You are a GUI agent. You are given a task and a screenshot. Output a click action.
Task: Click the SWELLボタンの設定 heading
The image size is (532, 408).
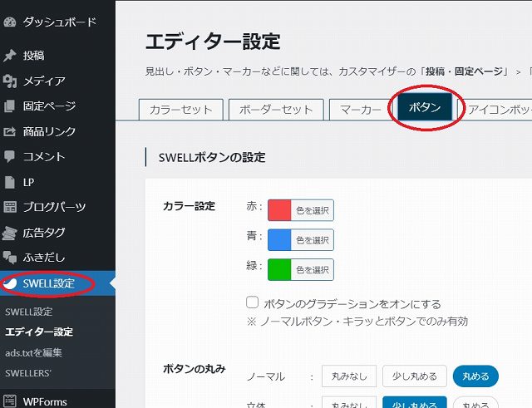tap(212, 157)
